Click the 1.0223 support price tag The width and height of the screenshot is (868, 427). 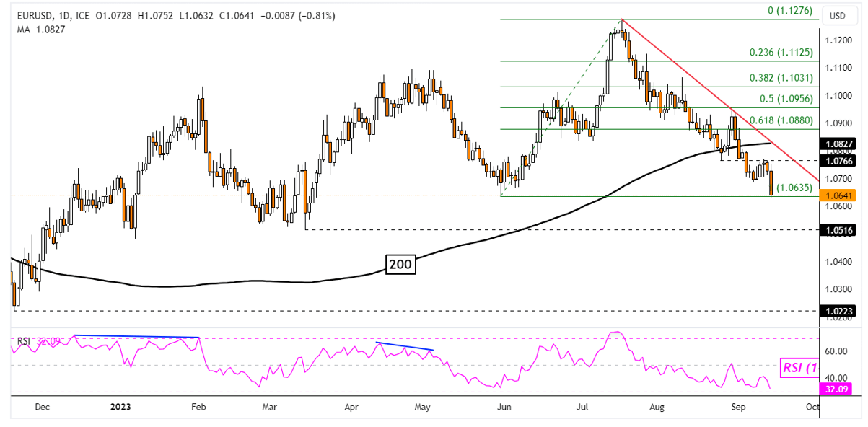coord(837,311)
